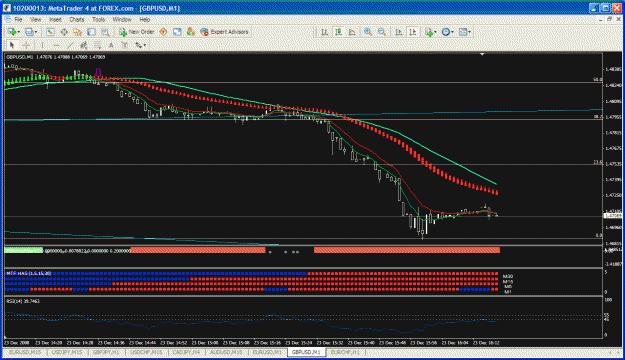
Task: Select the Text Label tool
Action: [125, 45]
